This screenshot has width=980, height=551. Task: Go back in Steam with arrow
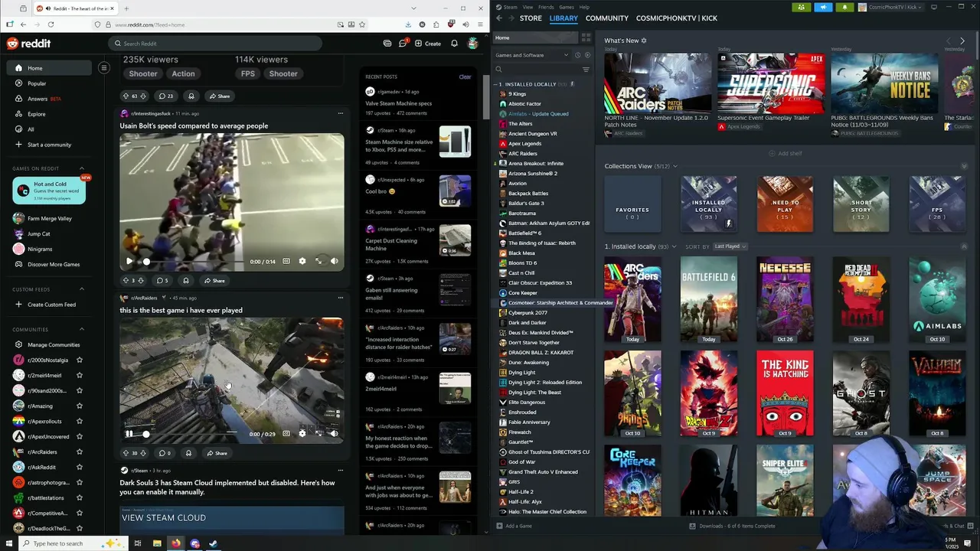(499, 18)
